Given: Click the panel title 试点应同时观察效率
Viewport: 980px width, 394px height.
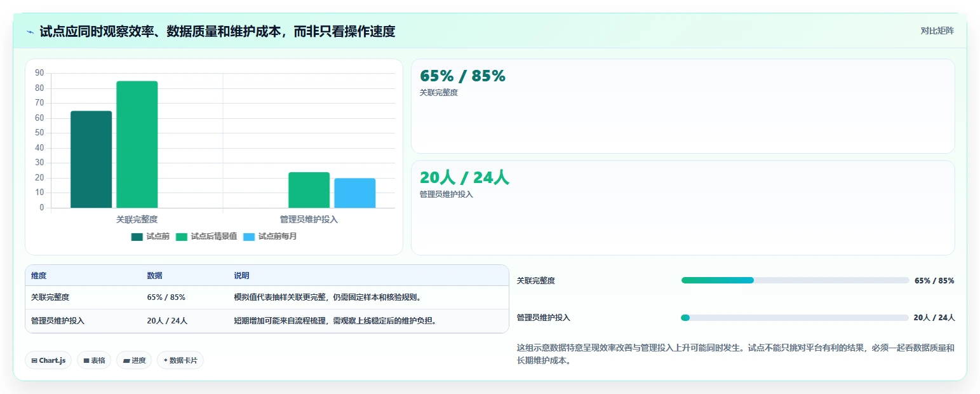Looking at the screenshot, I should click(217, 32).
